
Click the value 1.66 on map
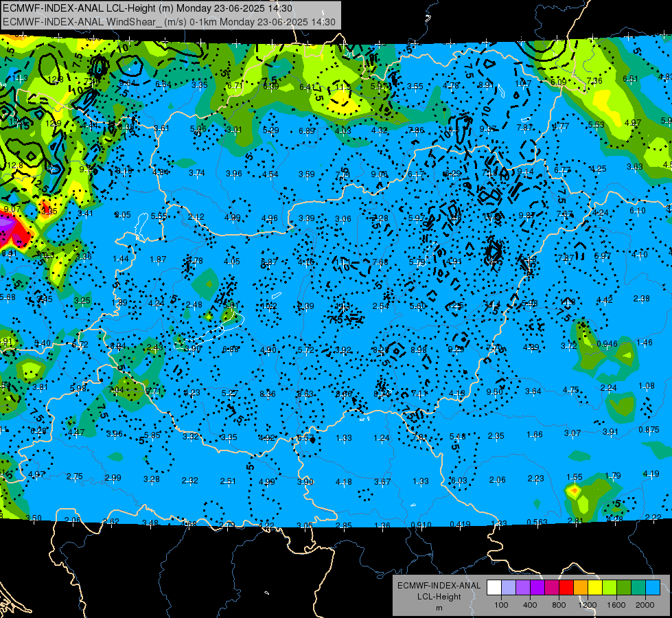pos(535,435)
